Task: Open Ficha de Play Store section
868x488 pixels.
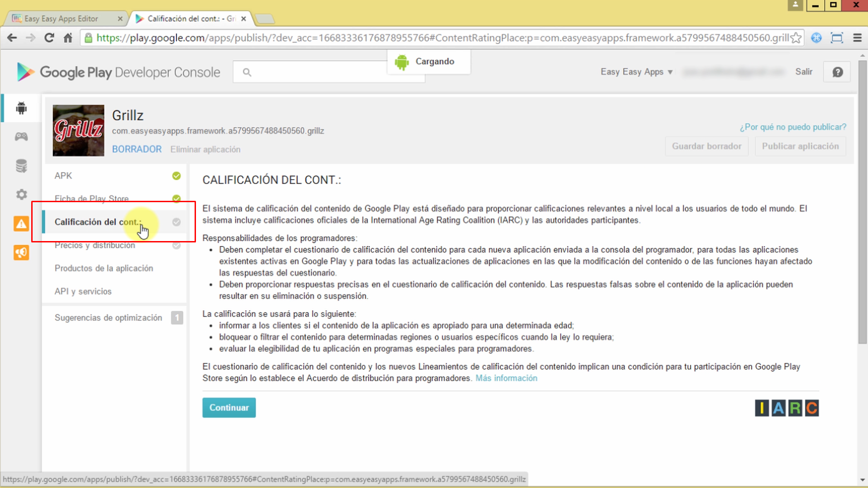Action: pyautogui.click(x=114, y=199)
